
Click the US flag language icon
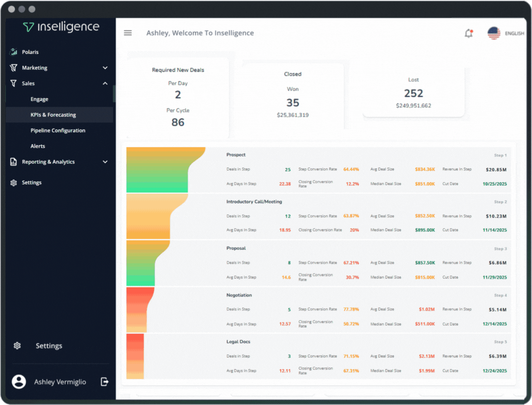(494, 33)
